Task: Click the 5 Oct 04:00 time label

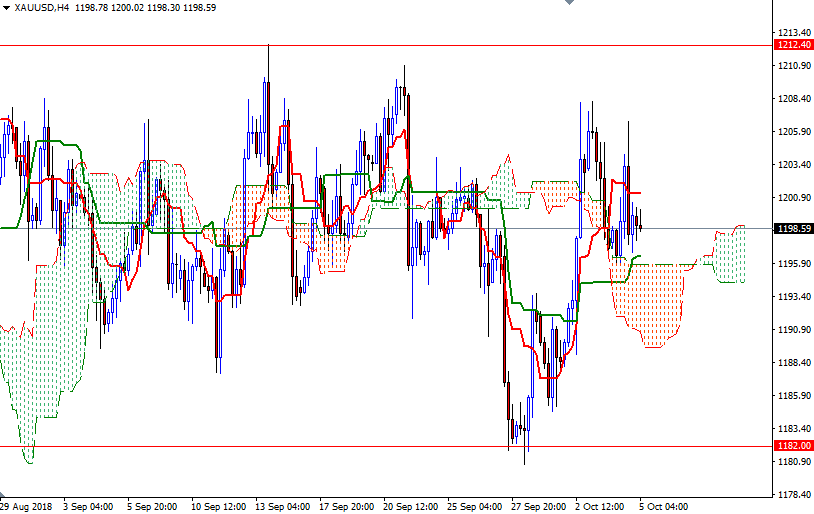Action: (x=663, y=507)
